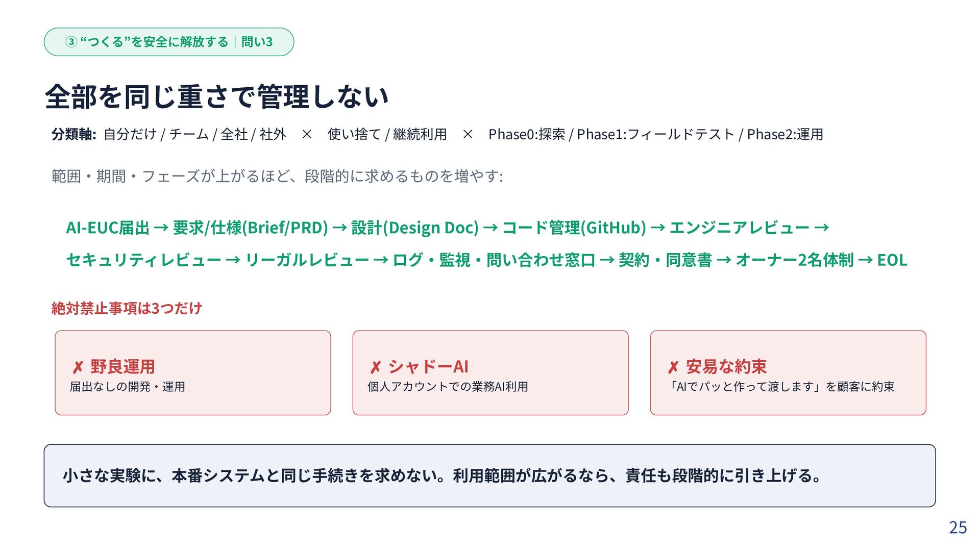980x551 pixels.
Task: Click the 設計(Design Doc) step
Action: (x=415, y=228)
